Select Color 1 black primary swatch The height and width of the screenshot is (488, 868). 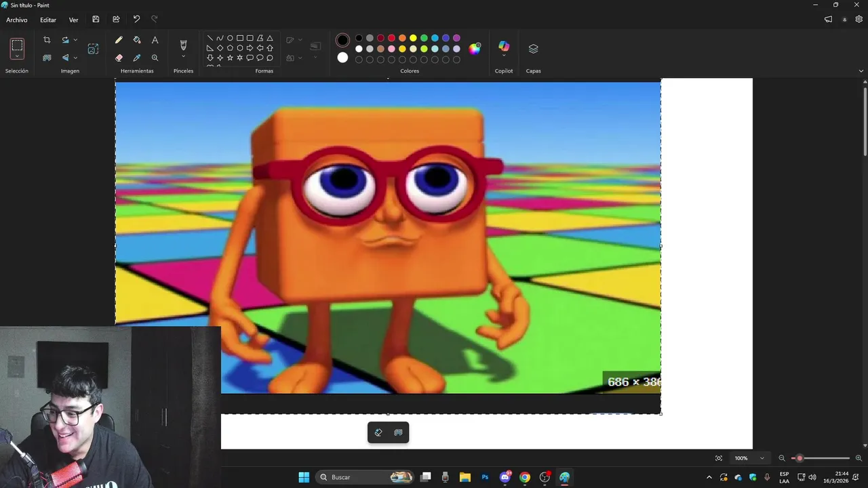pos(342,40)
